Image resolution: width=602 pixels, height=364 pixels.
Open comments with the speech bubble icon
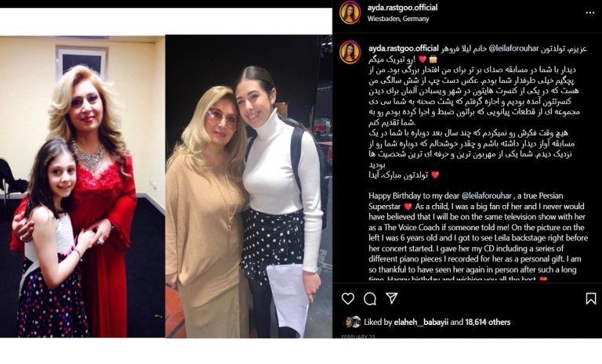click(370, 298)
